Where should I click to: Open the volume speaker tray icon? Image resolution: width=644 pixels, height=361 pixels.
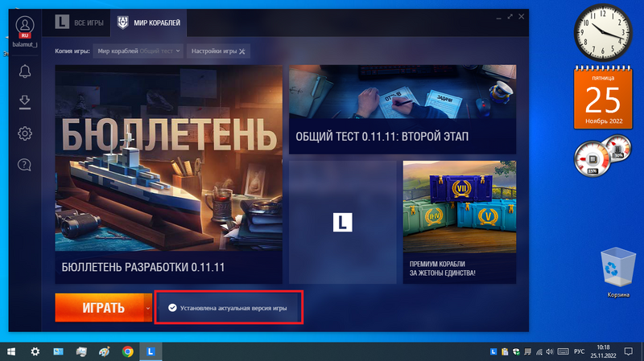point(550,351)
